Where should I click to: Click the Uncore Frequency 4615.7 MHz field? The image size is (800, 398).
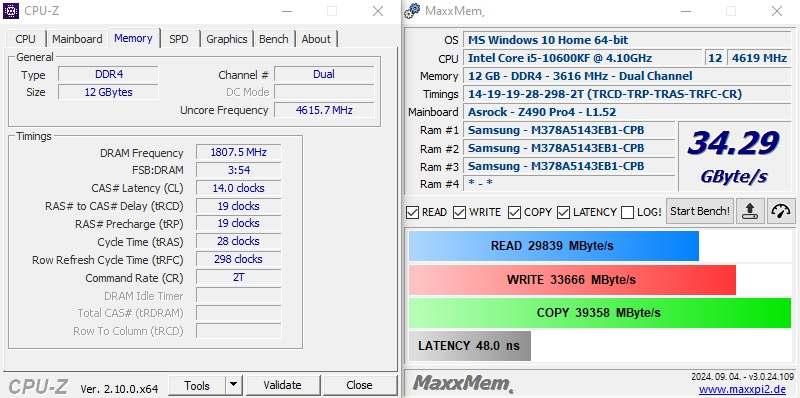(324, 110)
